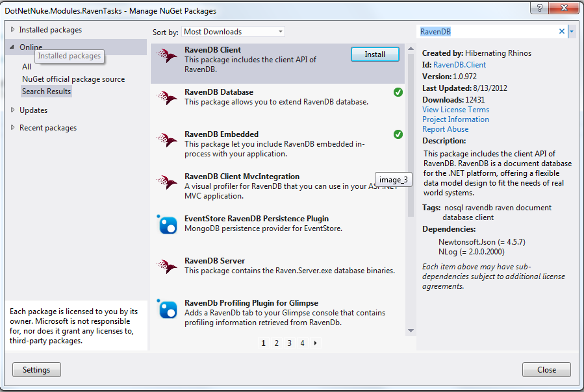The width and height of the screenshot is (584, 392).
Task: Click the Glimpse Profiling Plugin icon
Action: click(168, 309)
